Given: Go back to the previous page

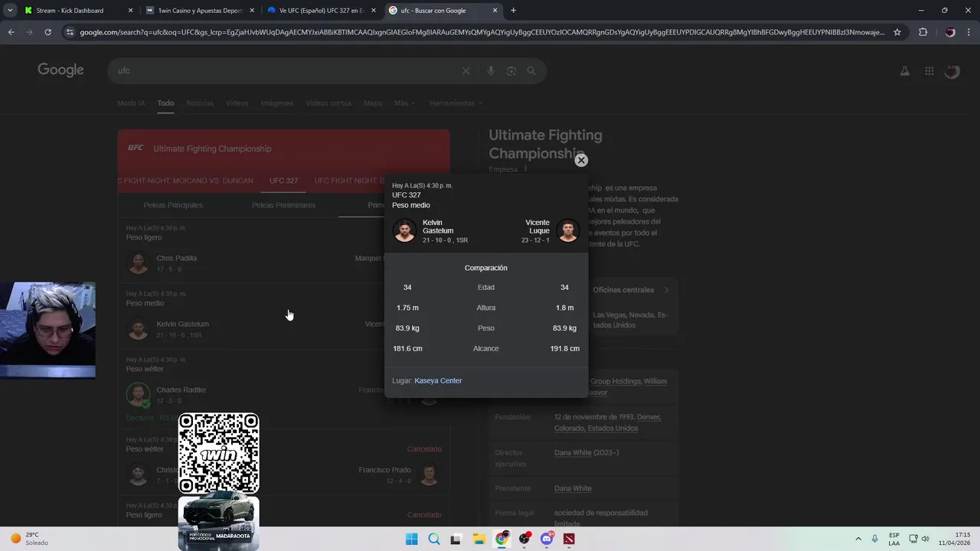Looking at the screenshot, I should [x=11, y=32].
